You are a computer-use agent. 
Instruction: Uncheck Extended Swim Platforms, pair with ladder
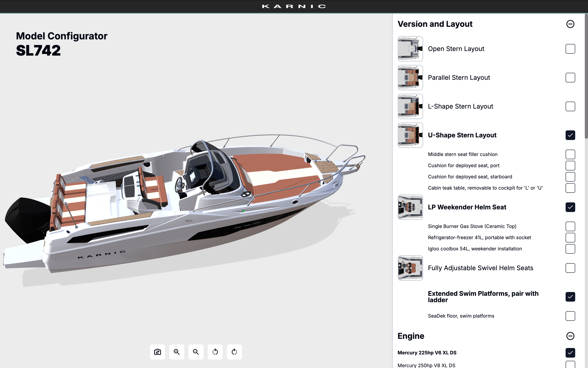[570, 297]
